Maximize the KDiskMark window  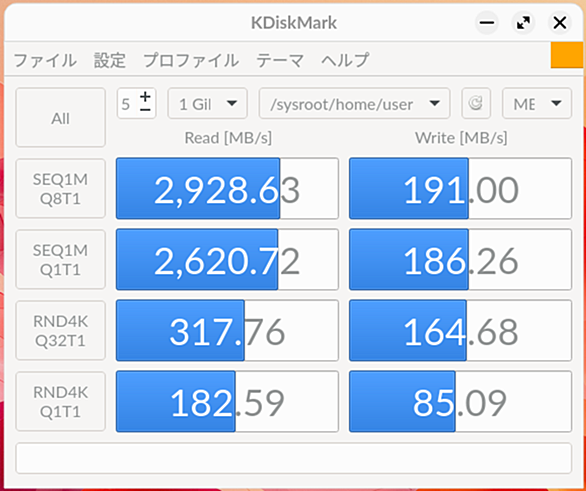[x=523, y=23]
